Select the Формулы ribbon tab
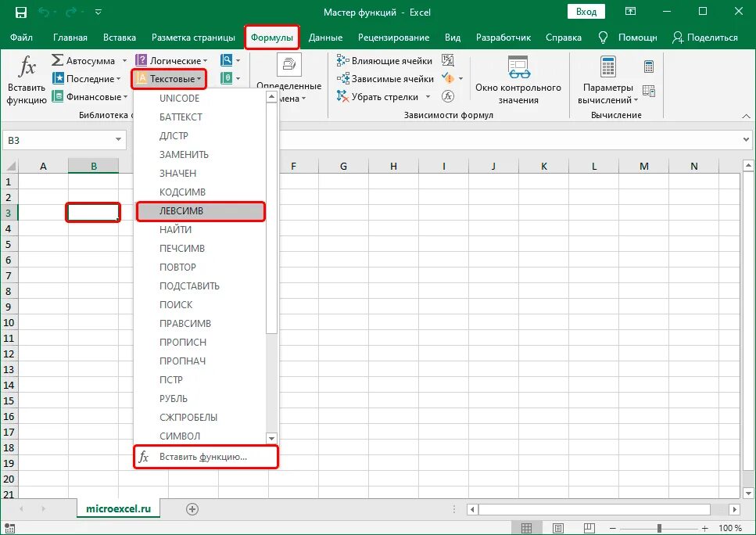The height and width of the screenshot is (535, 756). pos(272,37)
